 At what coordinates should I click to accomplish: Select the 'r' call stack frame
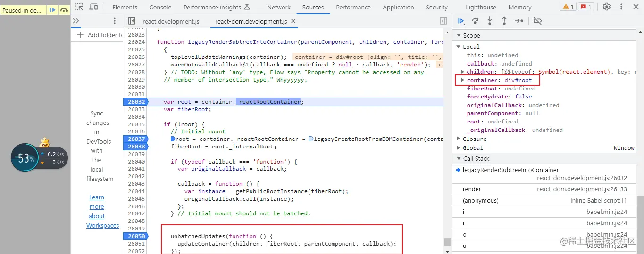click(x=545, y=223)
